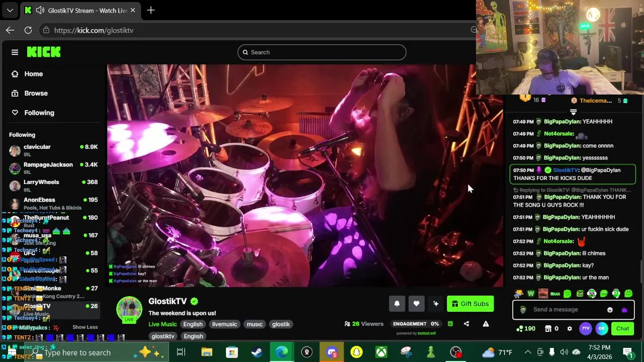Open clavicular's channel in Following list

[53, 150]
